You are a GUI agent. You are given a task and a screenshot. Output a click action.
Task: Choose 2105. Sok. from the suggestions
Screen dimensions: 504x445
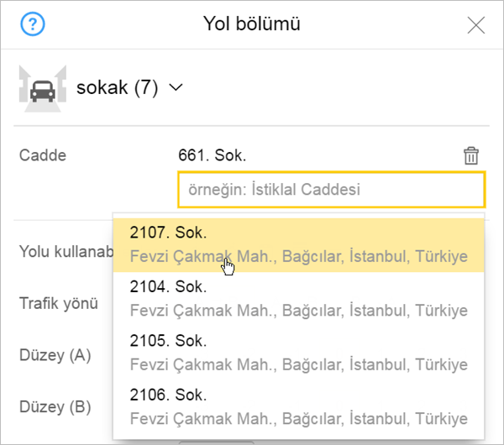click(x=298, y=353)
